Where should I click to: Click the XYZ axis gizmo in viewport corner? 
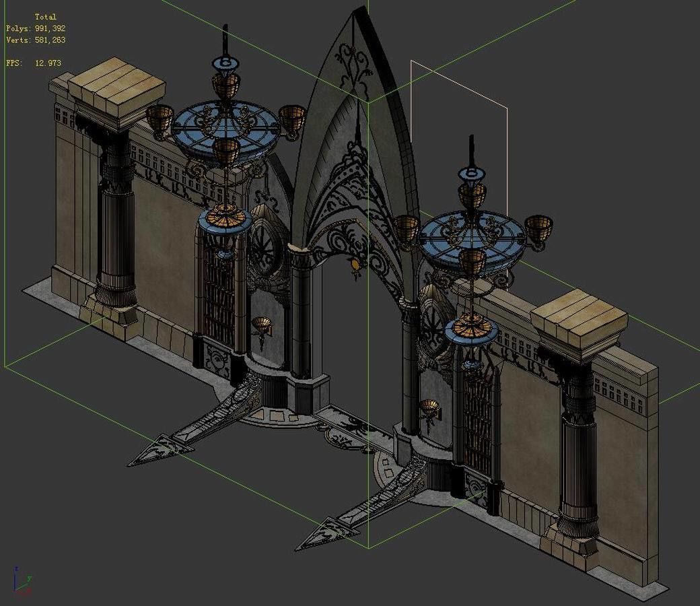click(x=22, y=581)
